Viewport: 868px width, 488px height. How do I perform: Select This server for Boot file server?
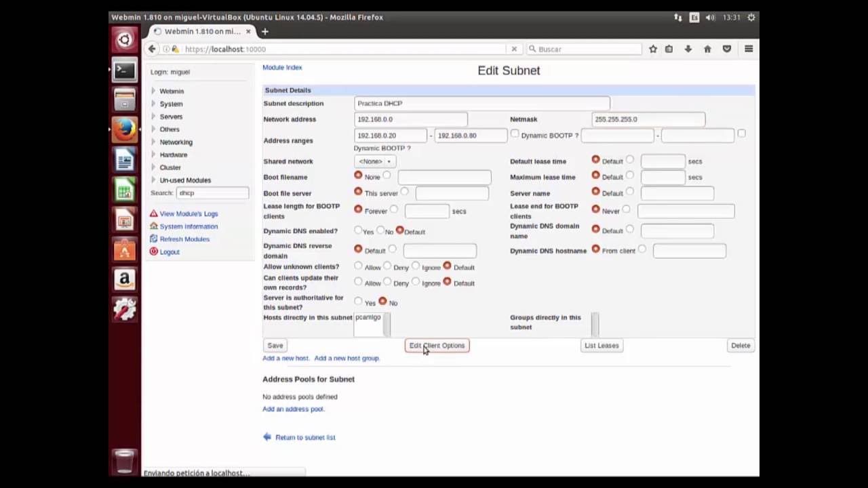pyautogui.click(x=358, y=192)
